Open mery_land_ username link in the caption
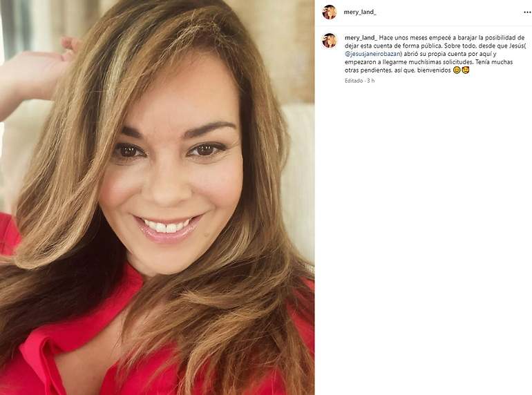532x395 pixels. [361, 37]
